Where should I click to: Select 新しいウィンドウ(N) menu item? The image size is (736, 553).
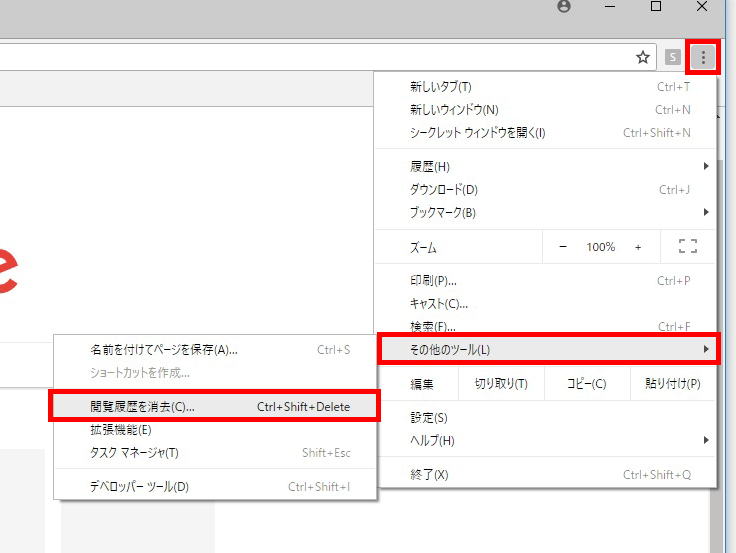point(545,110)
